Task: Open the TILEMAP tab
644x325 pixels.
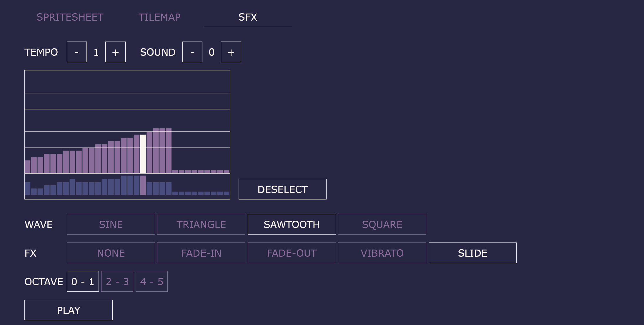Action: (x=159, y=17)
